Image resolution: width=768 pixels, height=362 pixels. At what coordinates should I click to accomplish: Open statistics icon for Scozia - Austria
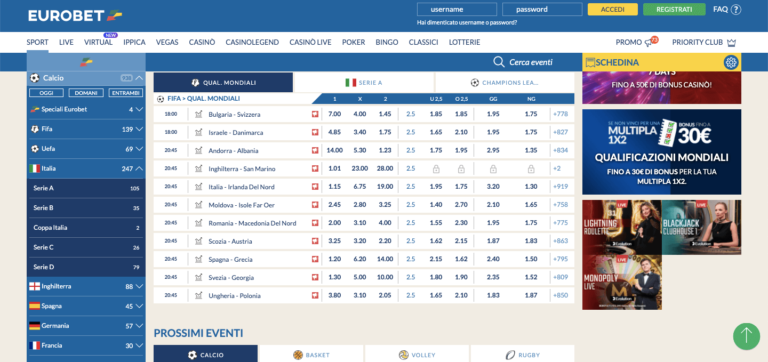(198, 241)
